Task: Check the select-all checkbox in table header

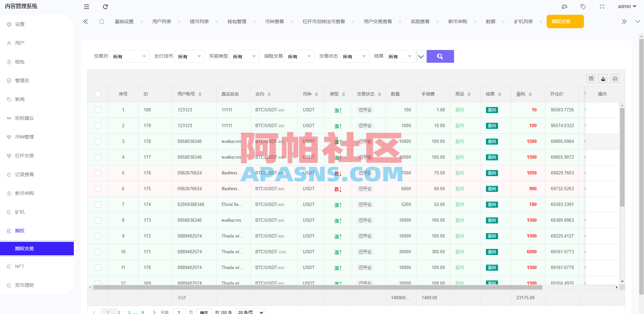Action: (x=97, y=94)
